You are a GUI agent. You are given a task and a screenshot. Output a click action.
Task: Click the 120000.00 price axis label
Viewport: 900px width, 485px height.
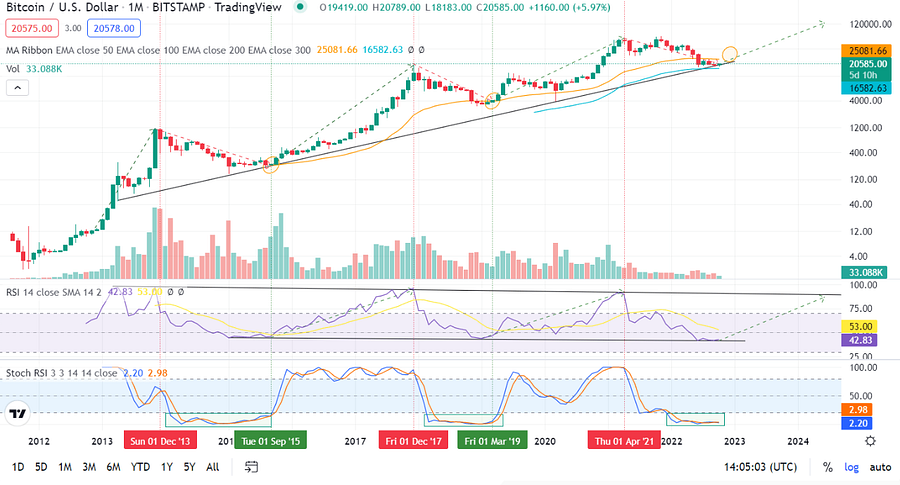tap(870, 24)
